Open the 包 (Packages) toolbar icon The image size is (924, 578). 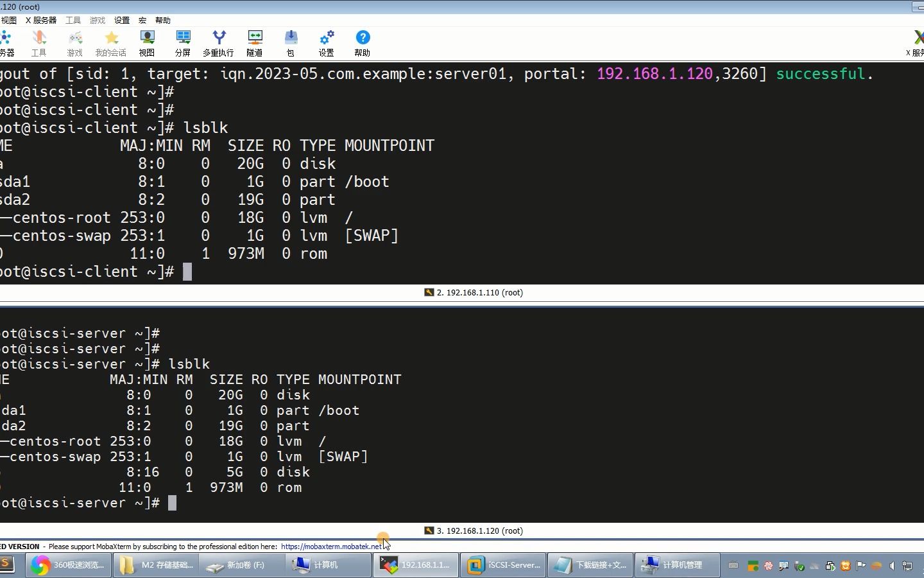(x=291, y=43)
